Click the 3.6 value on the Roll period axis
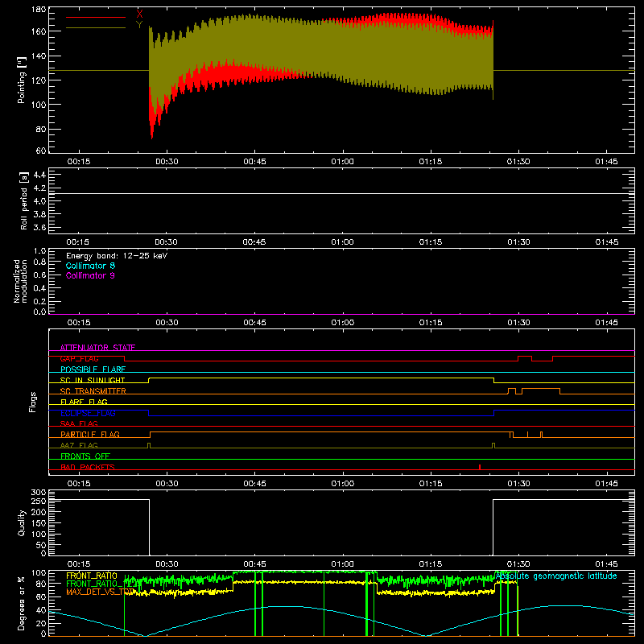The width and height of the screenshot is (644, 644). tap(39, 227)
